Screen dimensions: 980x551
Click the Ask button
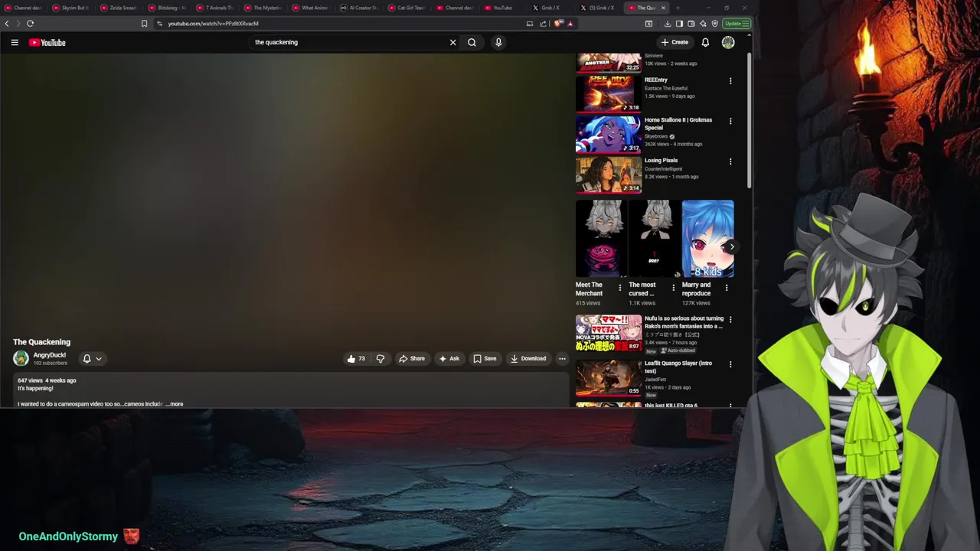point(449,358)
